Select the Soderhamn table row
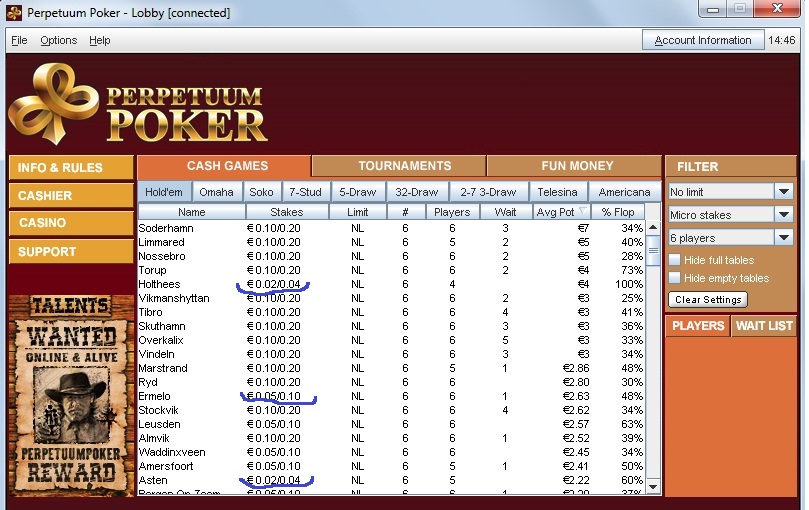The width and height of the screenshot is (809, 510). (391, 228)
